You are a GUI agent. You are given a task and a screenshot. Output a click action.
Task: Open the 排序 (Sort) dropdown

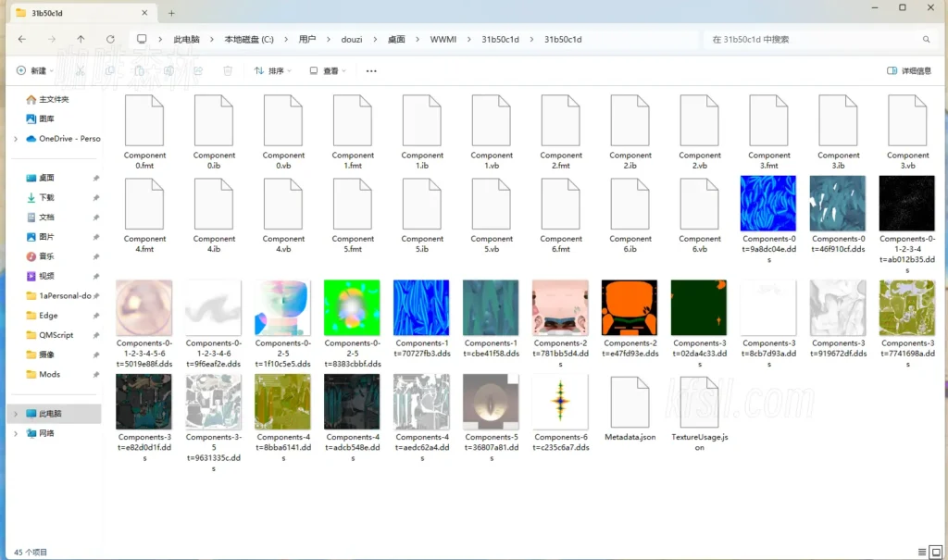tap(271, 70)
